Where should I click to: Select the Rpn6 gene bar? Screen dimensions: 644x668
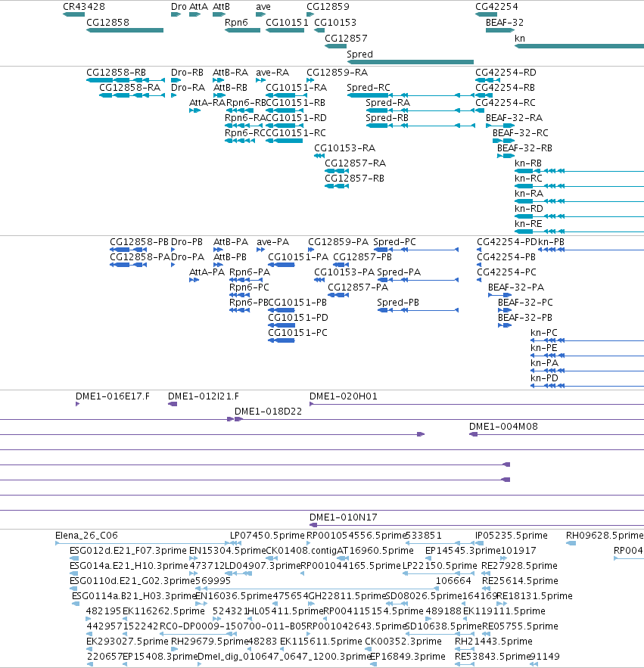(x=242, y=30)
